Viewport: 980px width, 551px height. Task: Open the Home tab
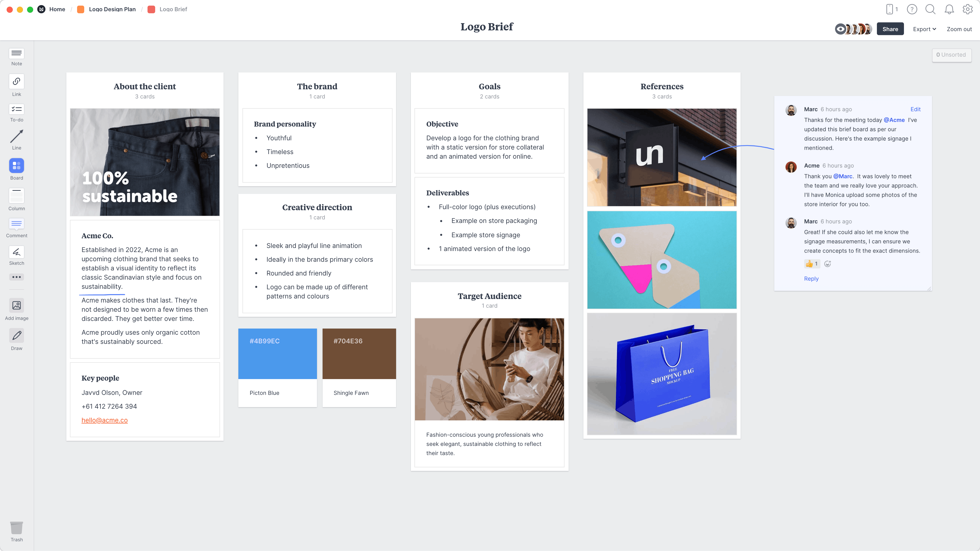pos(57,9)
